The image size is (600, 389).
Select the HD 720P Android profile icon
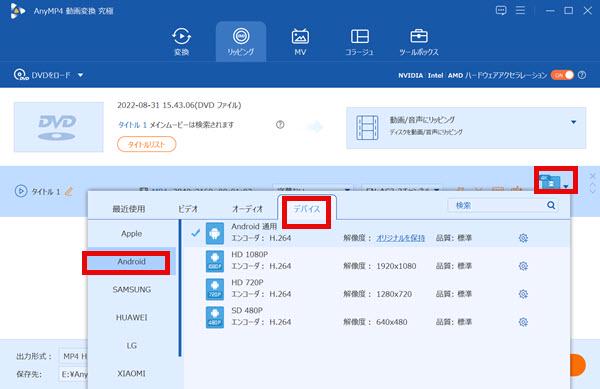pos(215,289)
